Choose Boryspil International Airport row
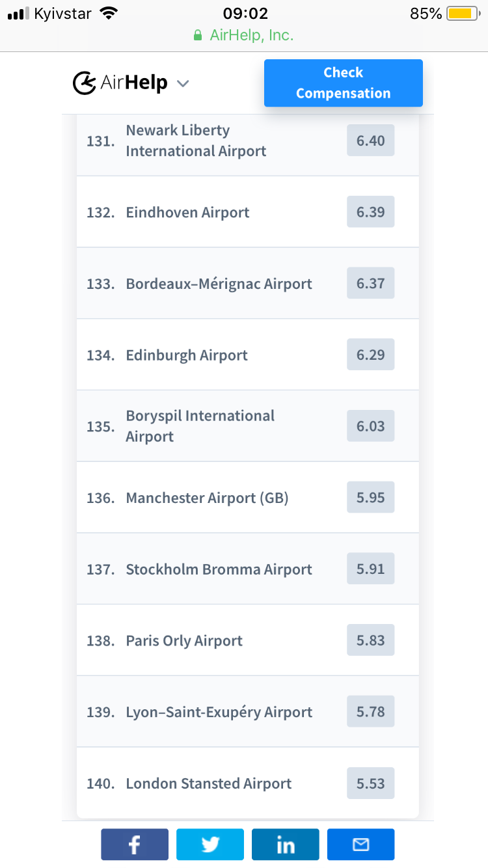 click(200, 426)
